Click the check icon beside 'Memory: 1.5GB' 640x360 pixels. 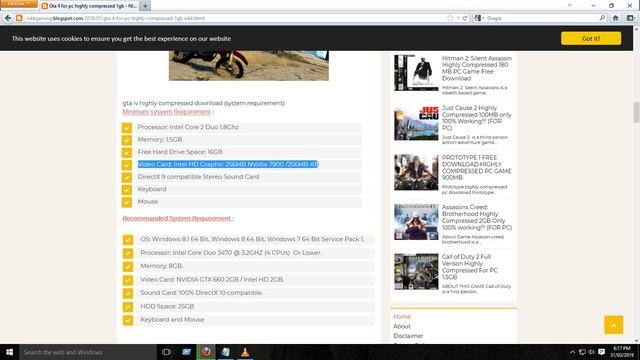127,140
